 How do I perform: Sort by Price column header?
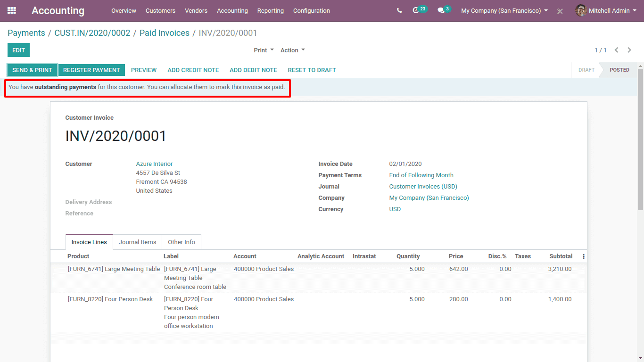(456, 256)
